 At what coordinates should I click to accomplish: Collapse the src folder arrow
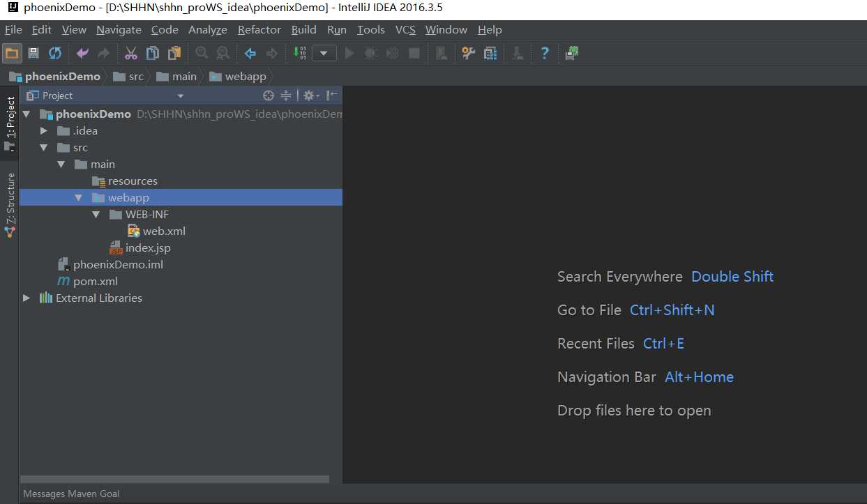point(44,147)
